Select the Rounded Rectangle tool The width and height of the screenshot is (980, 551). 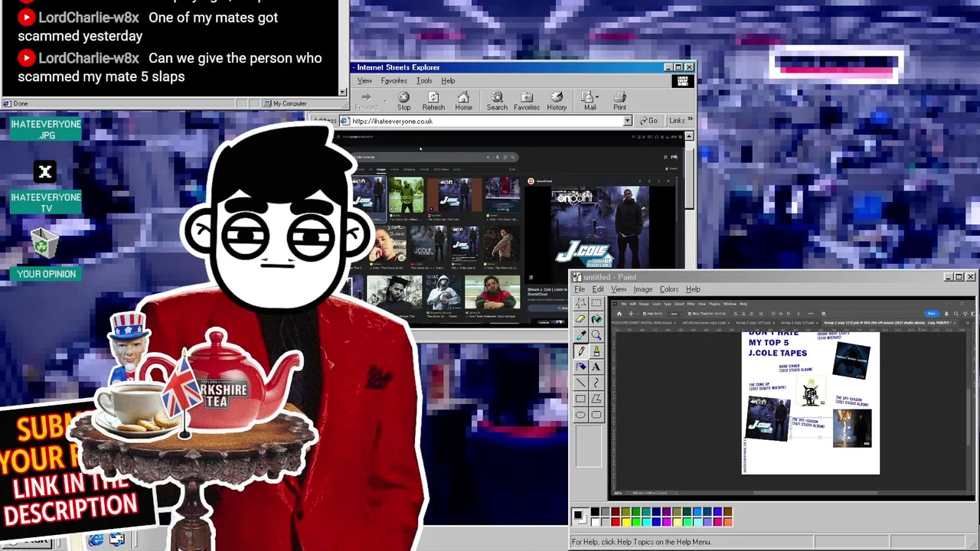[x=596, y=415]
